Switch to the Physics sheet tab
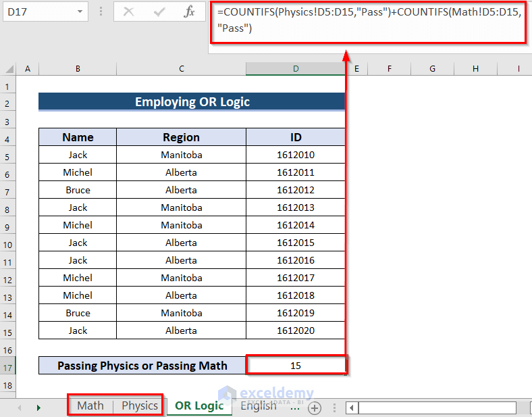This screenshot has height=417, width=532. tap(140, 406)
